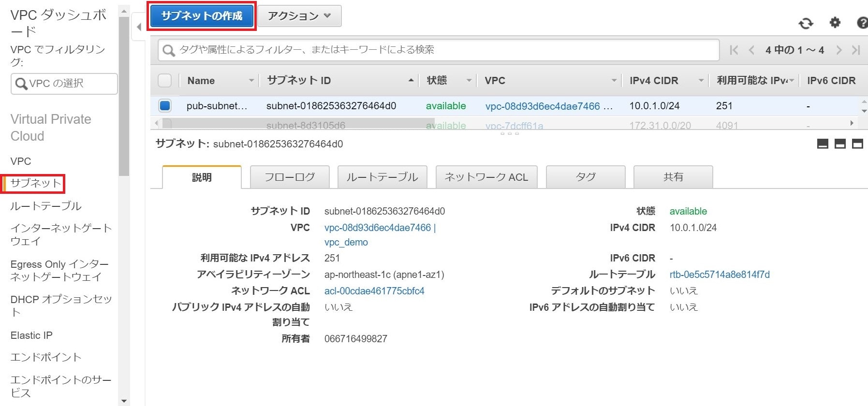This screenshot has width=868, height=406.
Task: Open the ルートテーブル tab in the details pane
Action: click(x=382, y=177)
